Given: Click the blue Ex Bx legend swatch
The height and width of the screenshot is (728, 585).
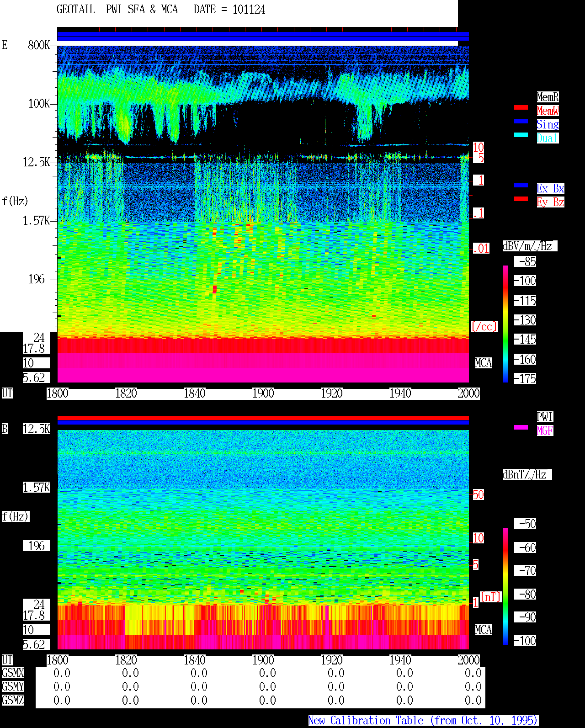Looking at the screenshot, I should 521,185.
